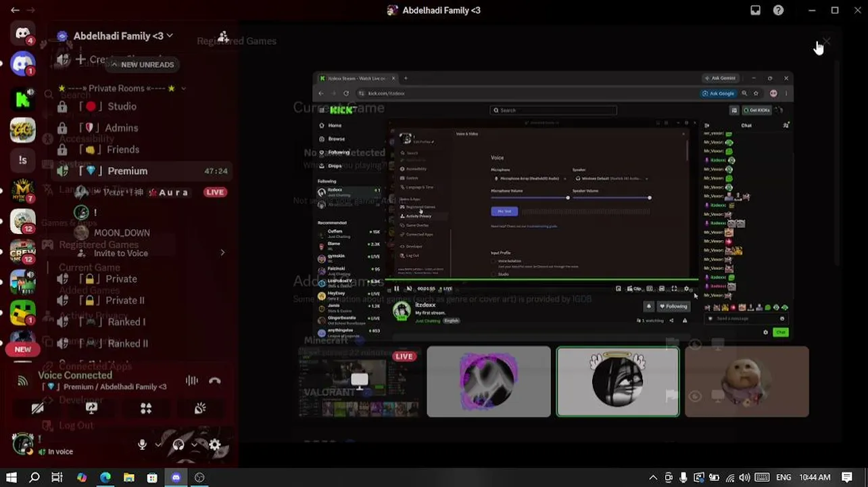Join the Studio voice channel

pos(142,106)
